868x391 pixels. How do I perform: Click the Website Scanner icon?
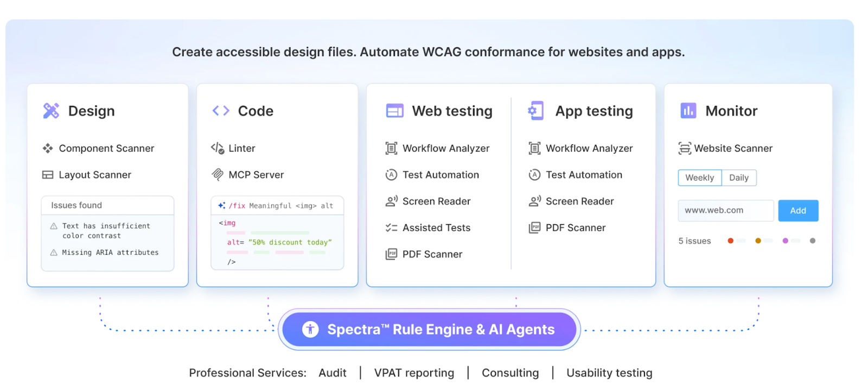coord(685,148)
